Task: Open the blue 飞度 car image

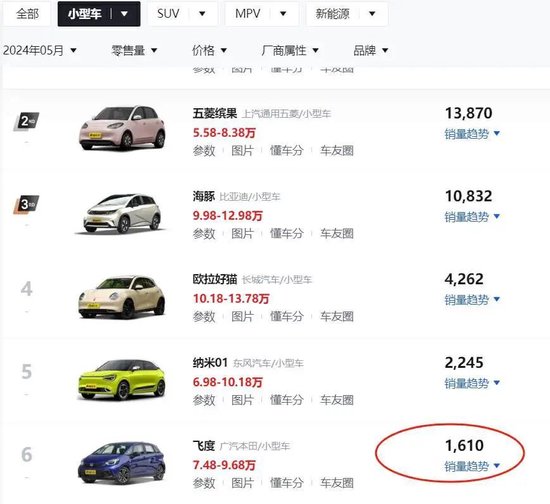Action: (x=122, y=463)
